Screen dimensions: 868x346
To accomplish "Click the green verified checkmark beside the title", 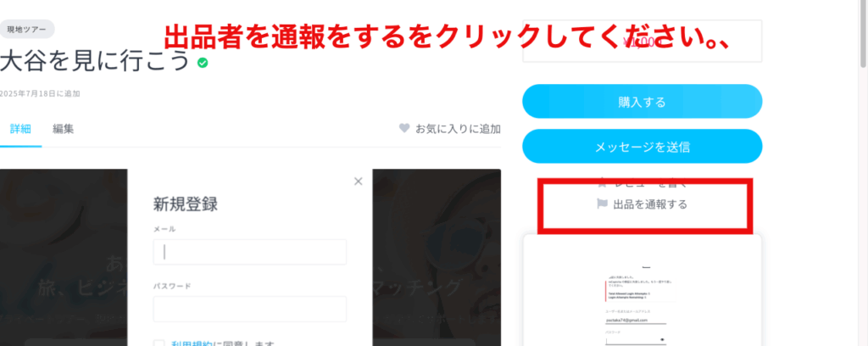I will (203, 63).
